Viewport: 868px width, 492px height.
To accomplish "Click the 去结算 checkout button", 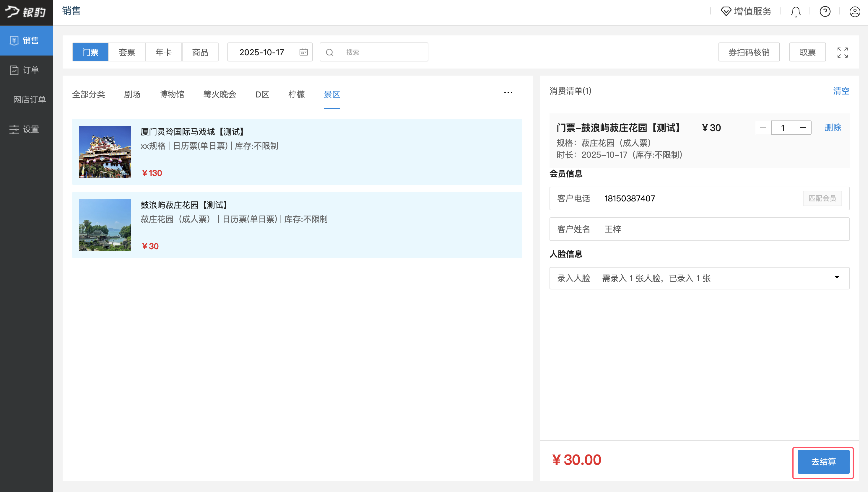I will [823, 462].
